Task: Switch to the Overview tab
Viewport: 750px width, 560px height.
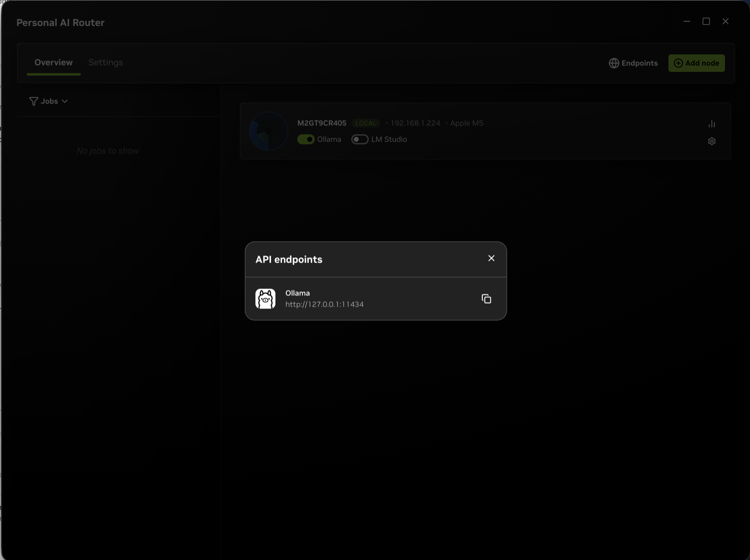Action: click(53, 62)
